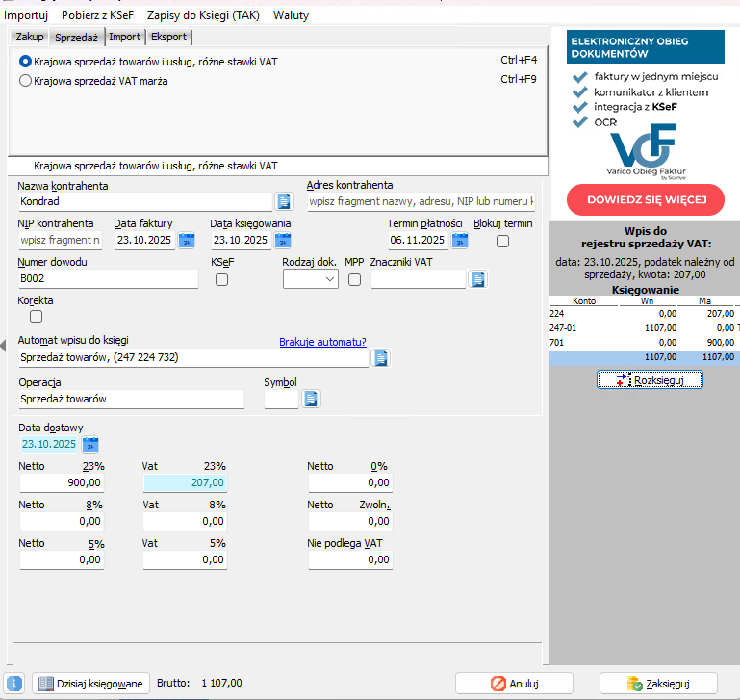Open calendar picker for Data faktury
Screen dimensions: 740x700
coord(187,240)
